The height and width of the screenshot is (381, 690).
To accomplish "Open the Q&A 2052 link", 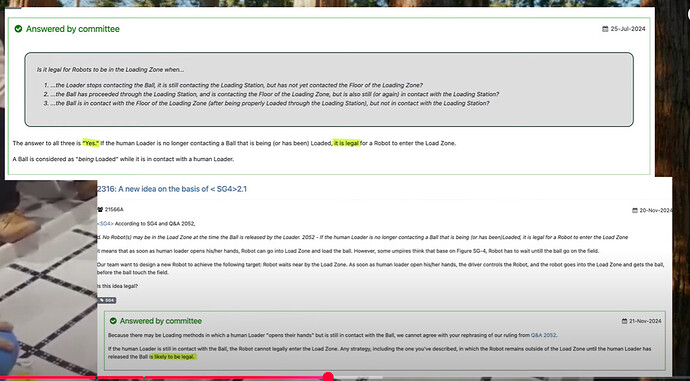I will (543, 335).
